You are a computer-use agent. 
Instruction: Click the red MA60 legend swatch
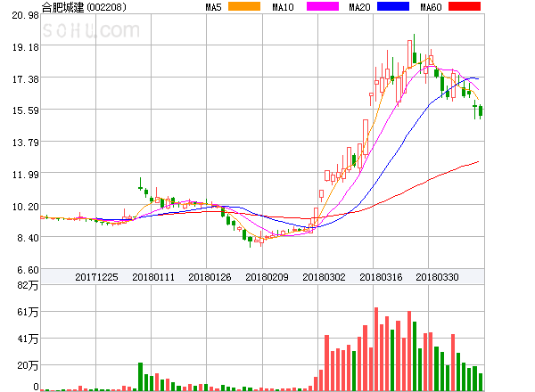pos(465,6)
